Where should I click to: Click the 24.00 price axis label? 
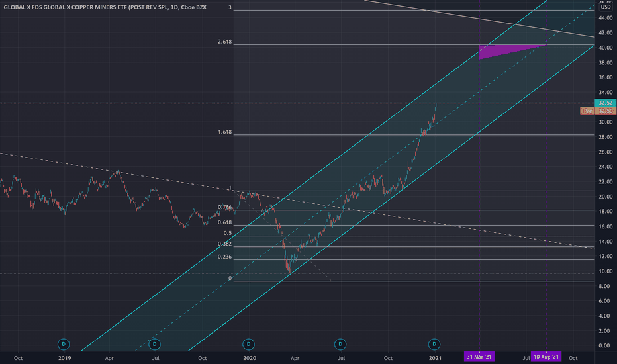pyautogui.click(x=606, y=167)
